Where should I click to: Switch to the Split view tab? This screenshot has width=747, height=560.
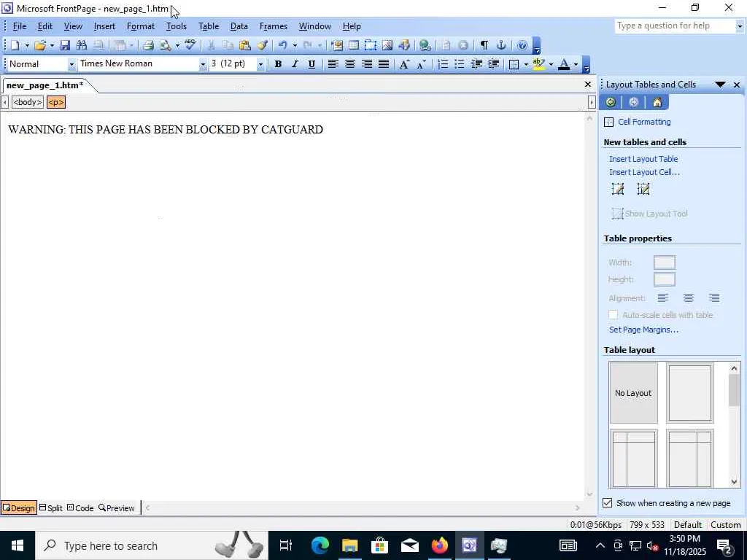point(51,508)
